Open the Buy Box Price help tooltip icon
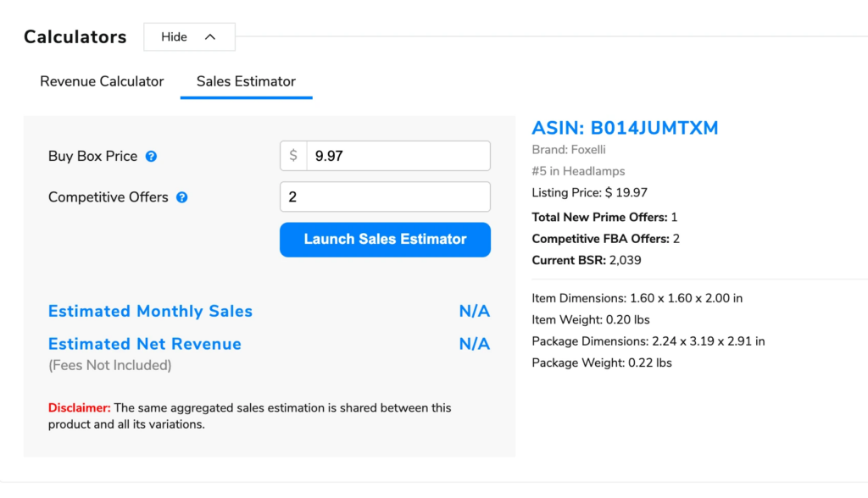868x498 pixels. pyautogui.click(x=152, y=156)
